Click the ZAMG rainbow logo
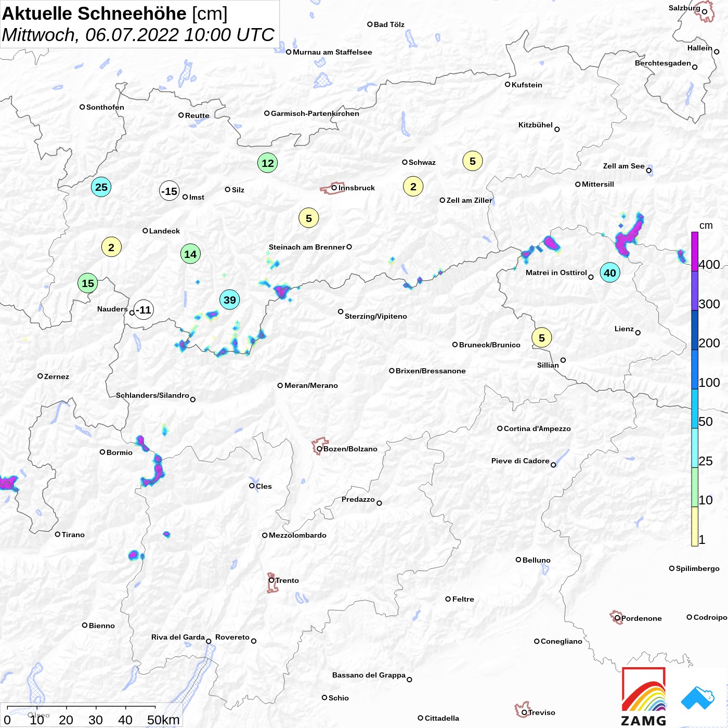Image resolution: width=728 pixels, height=728 pixels. [x=644, y=696]
